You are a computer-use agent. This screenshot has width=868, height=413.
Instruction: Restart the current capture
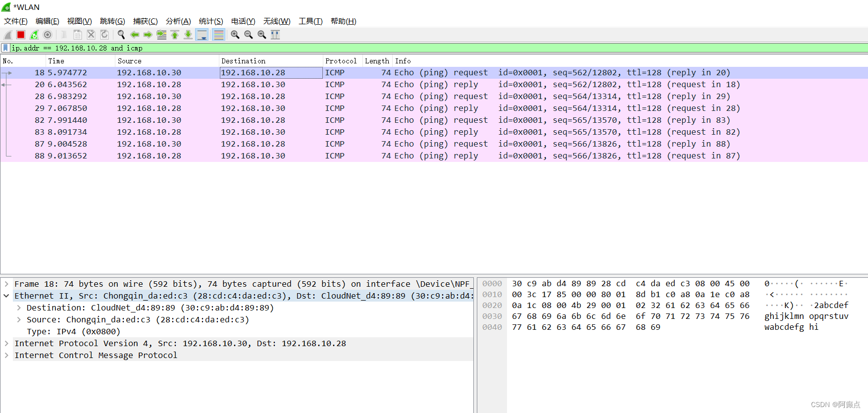34,35
